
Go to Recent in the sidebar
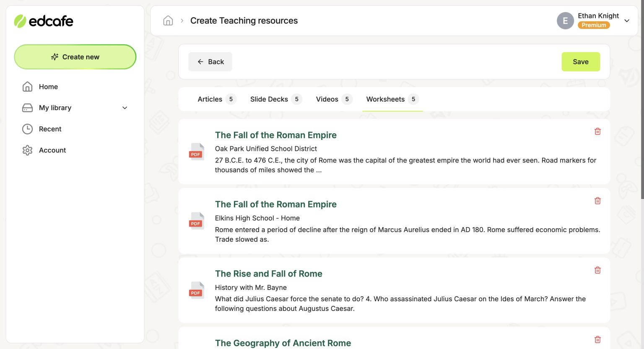coord(50,129)
